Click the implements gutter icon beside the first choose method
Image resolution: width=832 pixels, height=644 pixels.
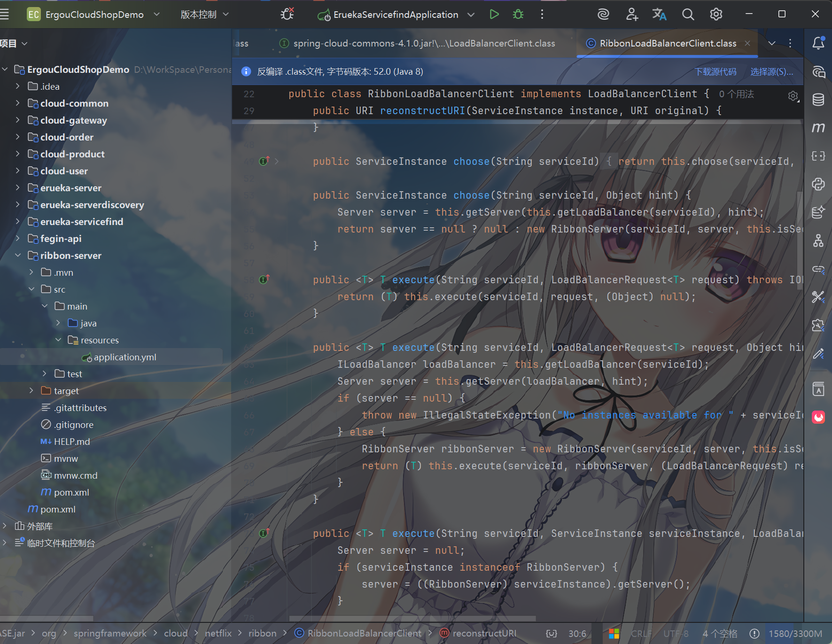coord(264,161)
